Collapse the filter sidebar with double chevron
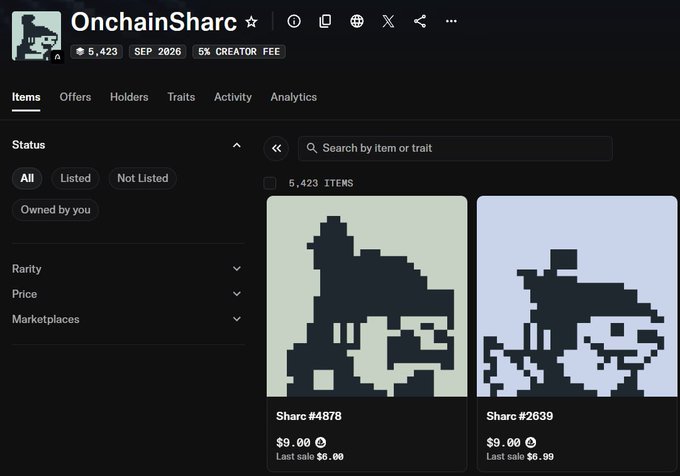The image size is (680, 476). pyautogui.click(x=276, y=148)
